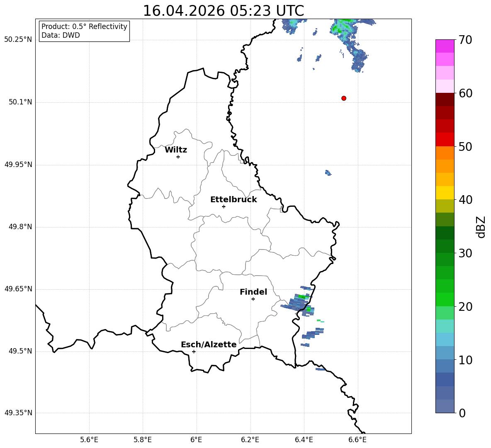
Task: Click the Esch/Alzette station cross marker
Action: click(x=194, y=351)
